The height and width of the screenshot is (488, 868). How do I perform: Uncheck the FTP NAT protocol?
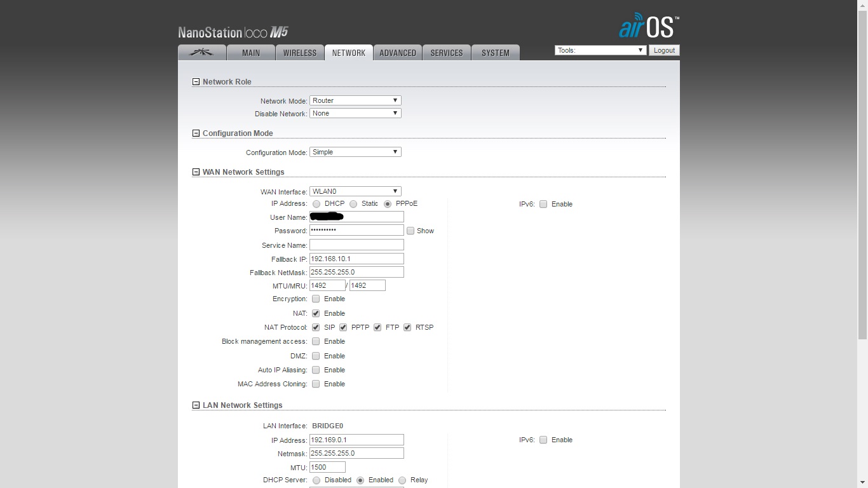coord(377,327)
